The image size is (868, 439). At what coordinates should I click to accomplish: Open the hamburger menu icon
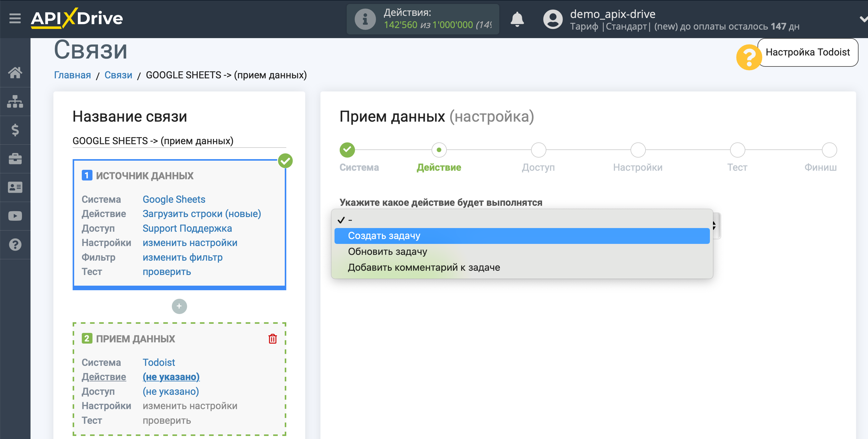[15, 18]
